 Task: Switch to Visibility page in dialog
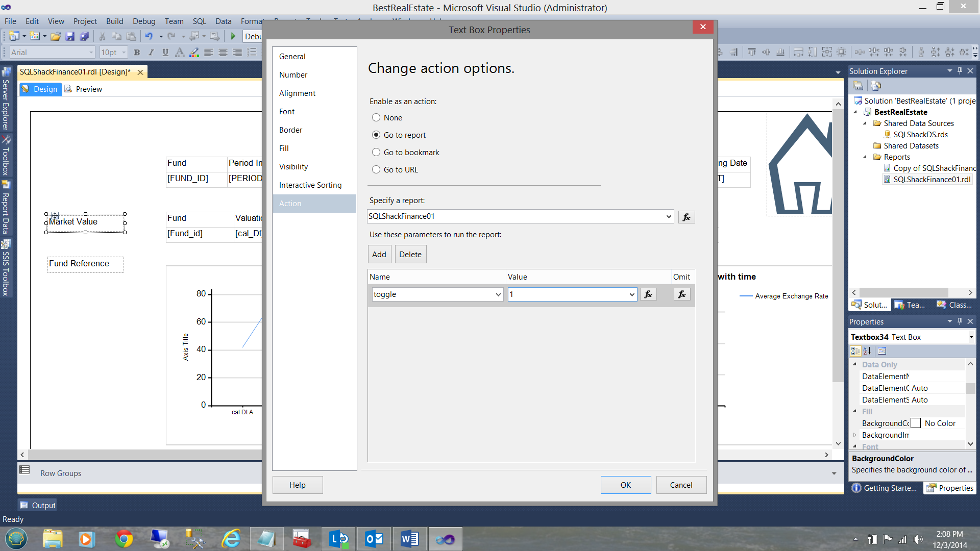(x=293, y=167)
